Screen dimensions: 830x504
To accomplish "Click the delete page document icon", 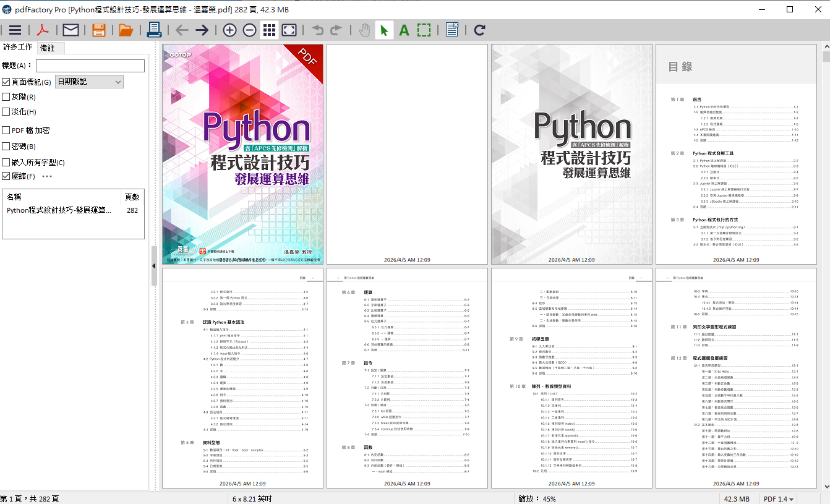I will 452,30.
